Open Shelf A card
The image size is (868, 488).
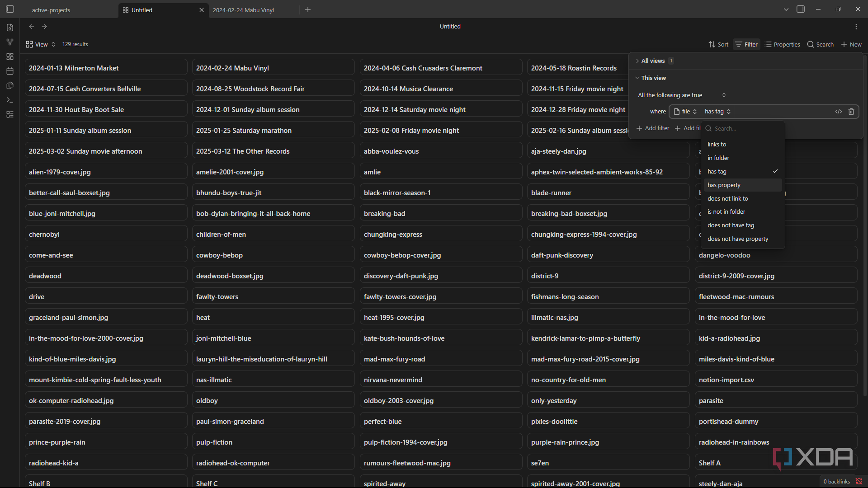(776, 463)
